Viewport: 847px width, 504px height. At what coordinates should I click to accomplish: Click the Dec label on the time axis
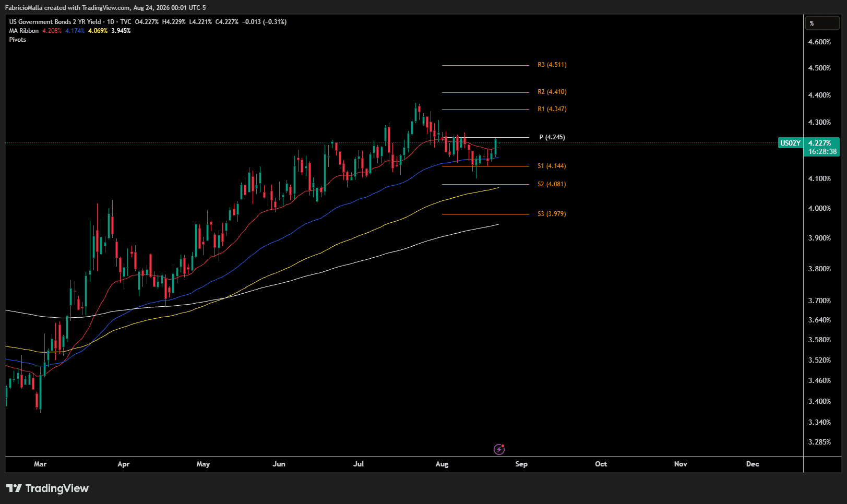(x=753, y=464)
